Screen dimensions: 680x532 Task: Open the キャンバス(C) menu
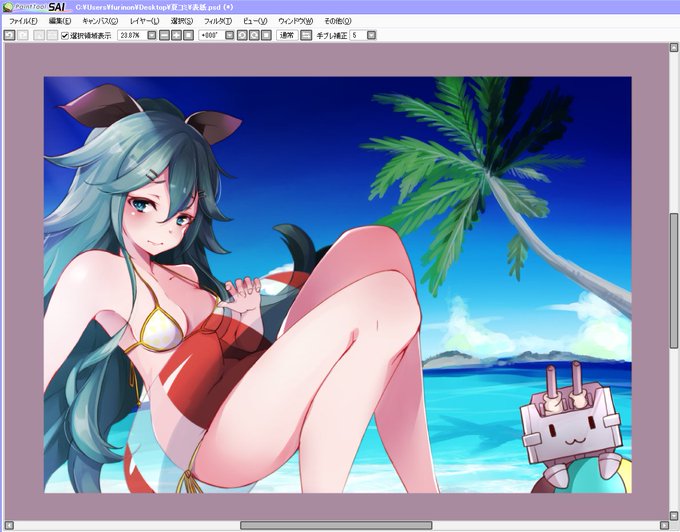tap(100, 21)
